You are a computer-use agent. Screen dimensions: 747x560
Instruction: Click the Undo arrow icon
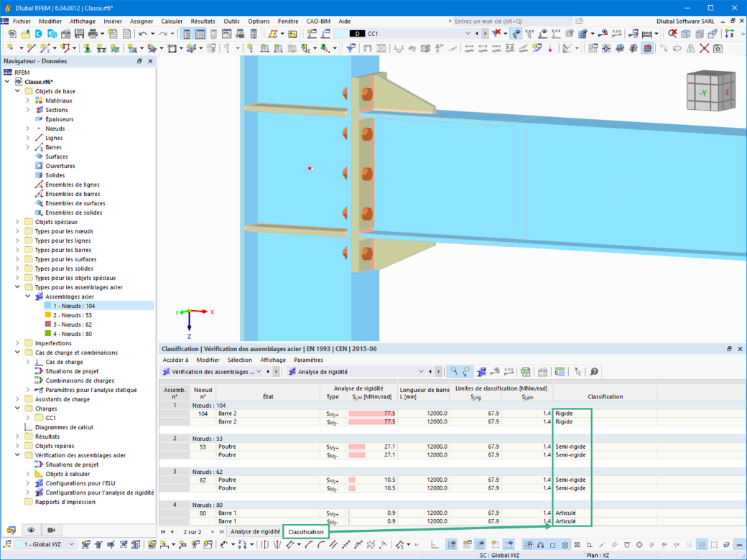(143, 34)
